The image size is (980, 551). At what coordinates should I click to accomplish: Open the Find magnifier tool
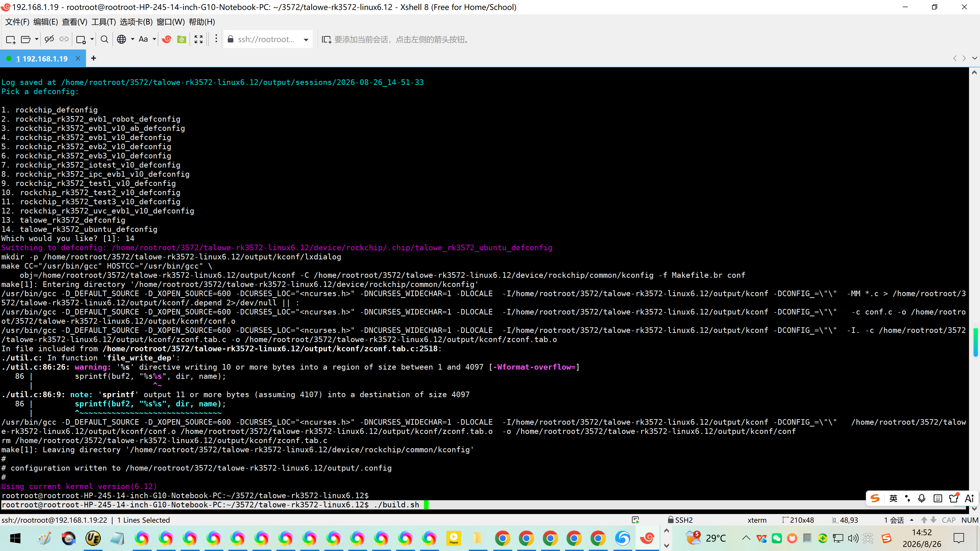[x=104, y=39]
